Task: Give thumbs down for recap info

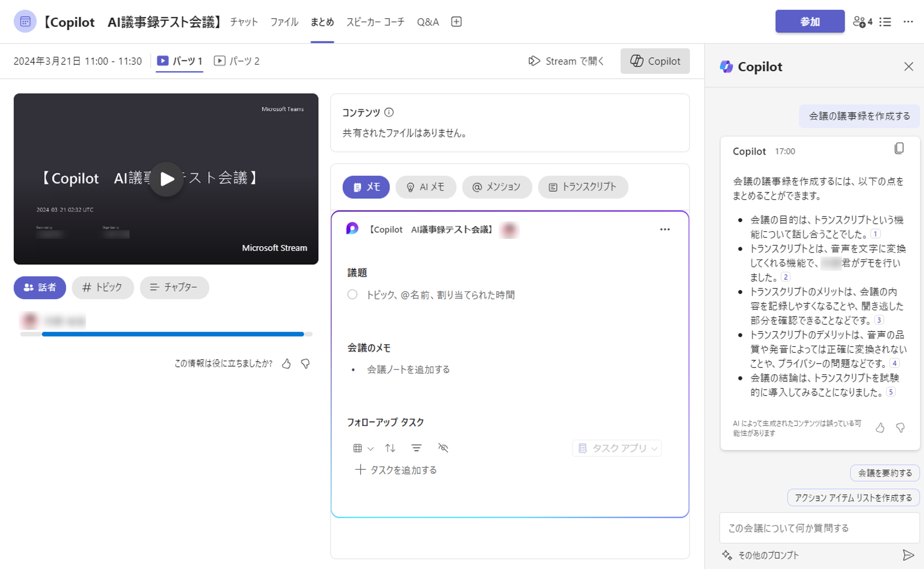Action: pyautogui.click(x=305, y=363)
